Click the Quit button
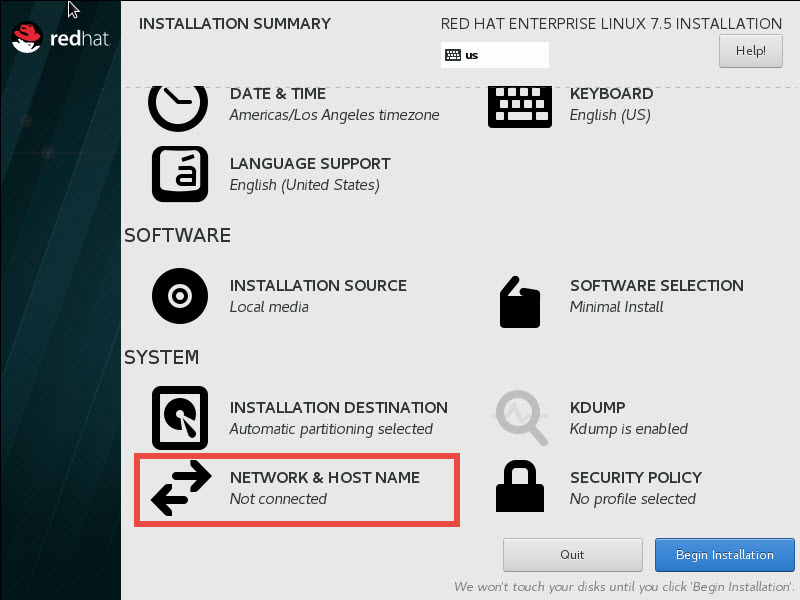 572,554
